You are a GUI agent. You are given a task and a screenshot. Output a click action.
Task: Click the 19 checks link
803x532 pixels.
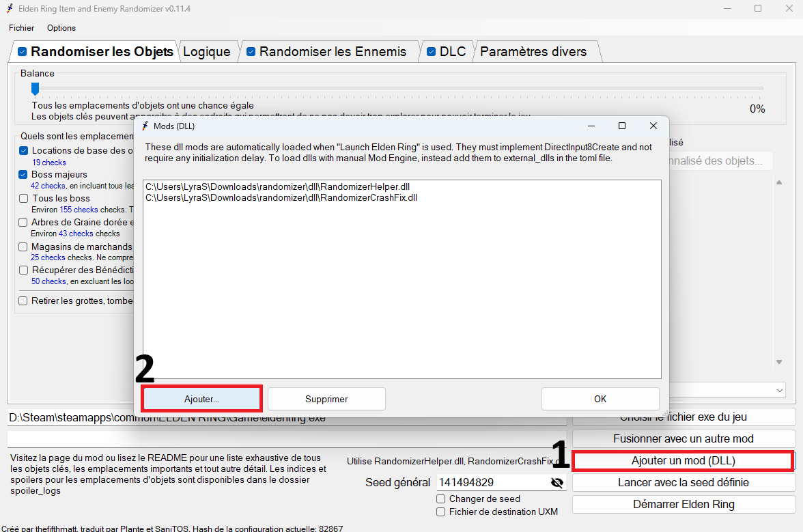[x=49, y=163]
